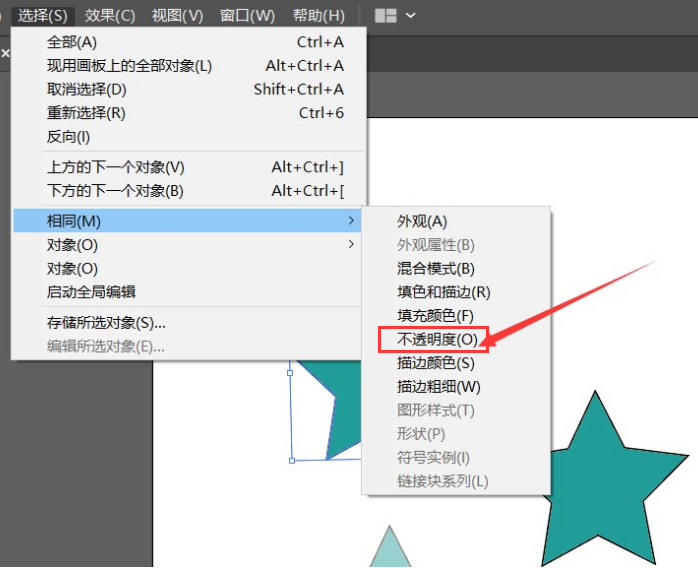
Task: Click the lower-left selection handle of bounding box
Action: (292, 461)
